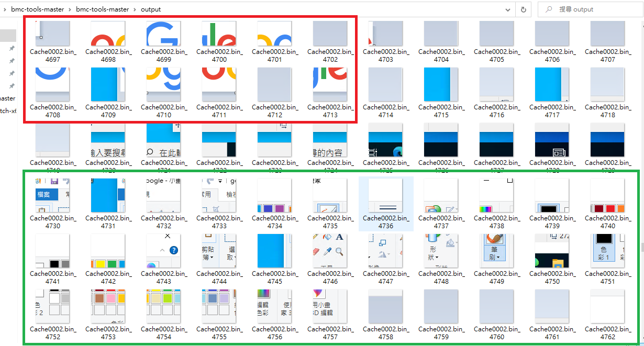The width and height of the screenshot is (644, 346).
Task: Select file Cache0002.bin_4700 thumbnail
Action: point(219,34)
